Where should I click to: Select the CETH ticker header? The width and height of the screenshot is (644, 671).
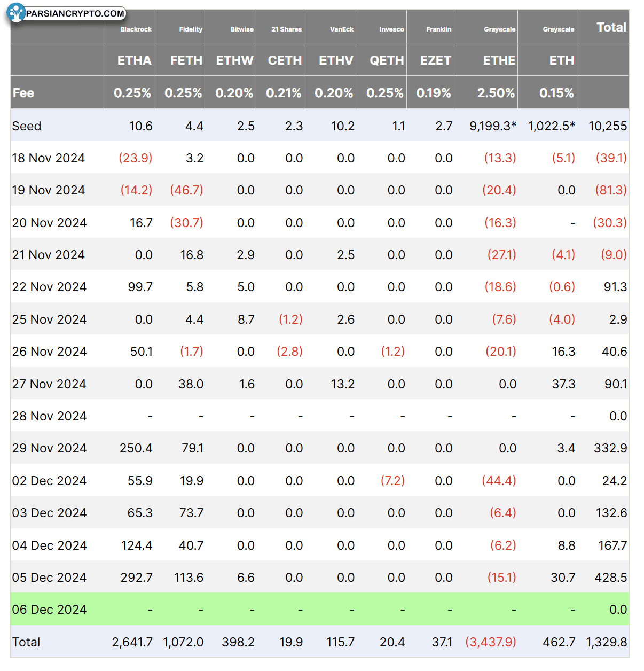click(x=285, y=60)
